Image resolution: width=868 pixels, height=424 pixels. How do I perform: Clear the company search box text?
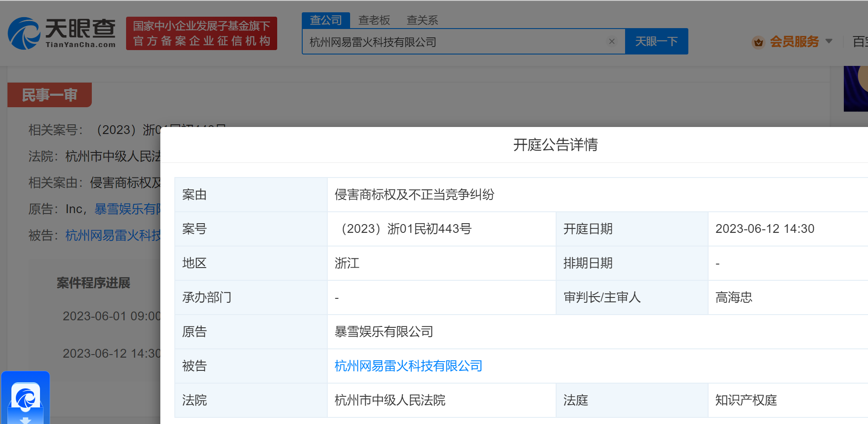coord(611,42)
